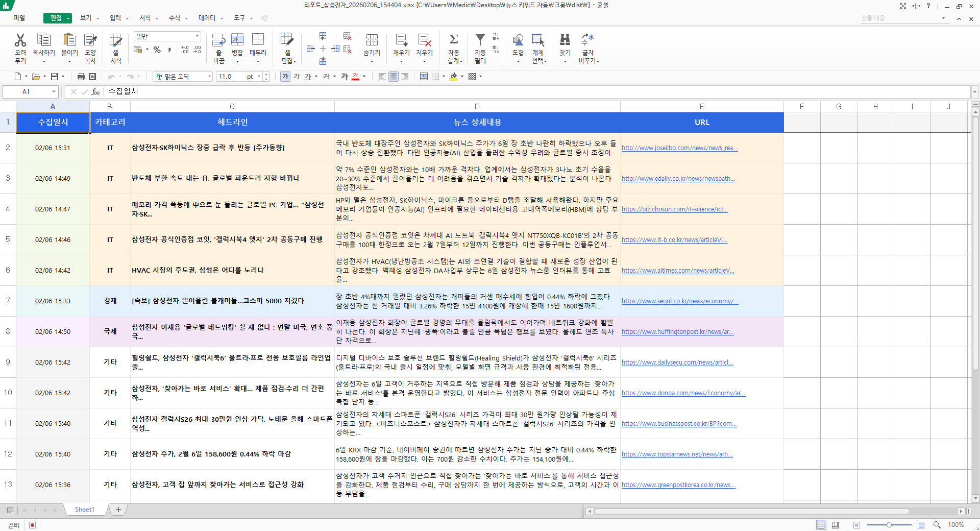The height and width of the screenshot is (531, 980).
Task: Click the Merge cells (병합) icon
Action: [x=237, y=40]
